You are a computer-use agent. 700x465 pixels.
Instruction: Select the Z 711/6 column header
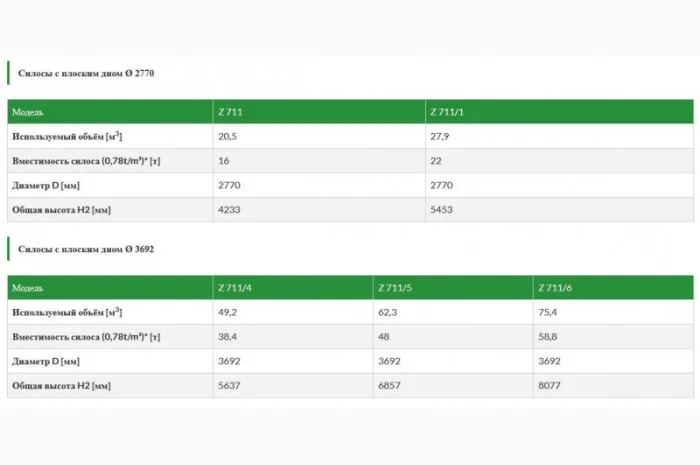[555, 288]
